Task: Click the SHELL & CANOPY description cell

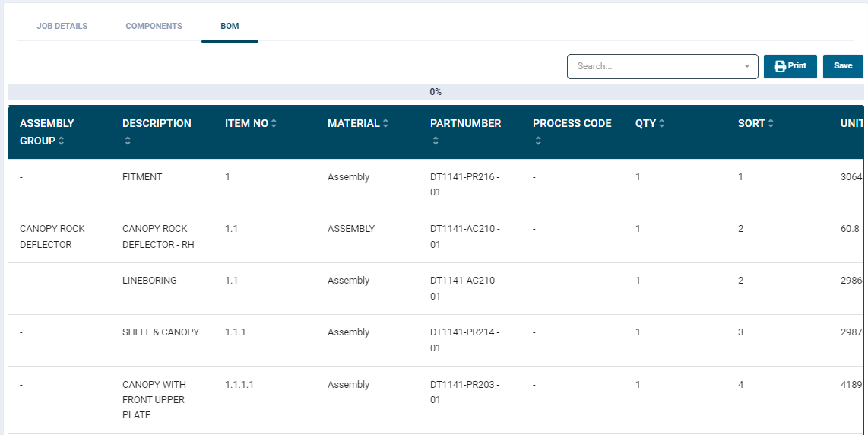Action: pyautogui.click(x=160, y=332)
